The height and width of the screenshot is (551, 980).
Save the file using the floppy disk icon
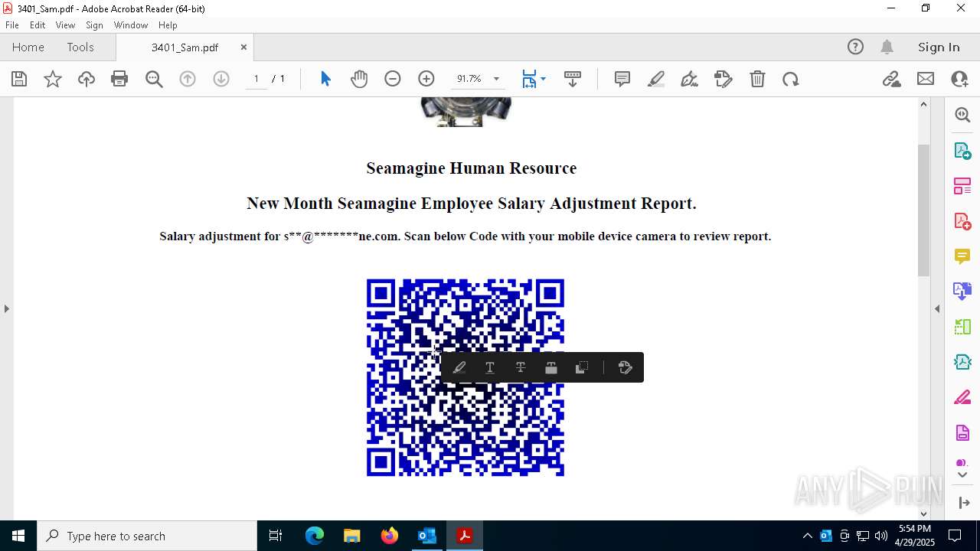coord(19,79)
